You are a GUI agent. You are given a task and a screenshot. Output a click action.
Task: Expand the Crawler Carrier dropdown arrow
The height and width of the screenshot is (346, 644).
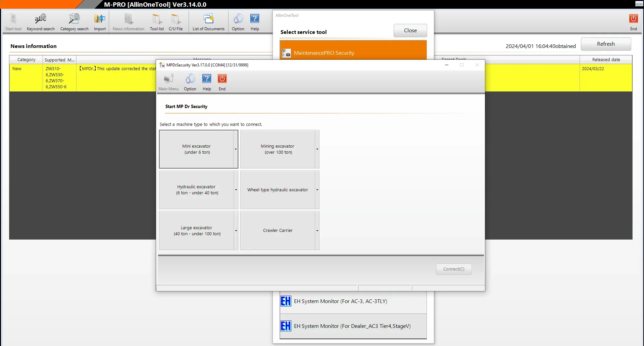tap(317, 231)
